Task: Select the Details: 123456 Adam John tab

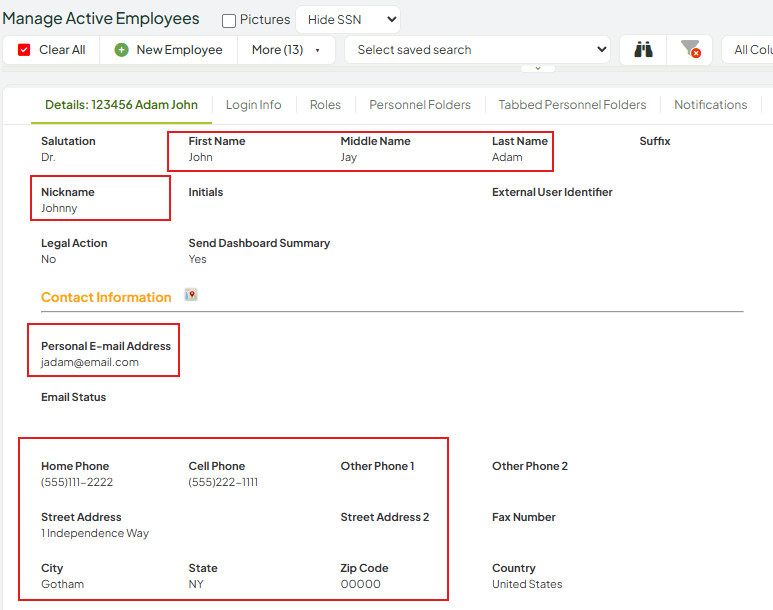Action: coord(121,105)
